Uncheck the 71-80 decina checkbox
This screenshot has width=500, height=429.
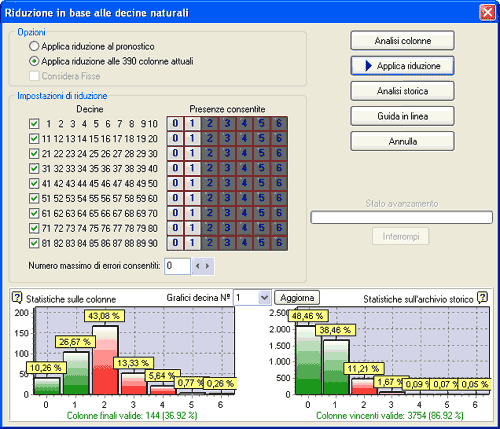point(34,228)
